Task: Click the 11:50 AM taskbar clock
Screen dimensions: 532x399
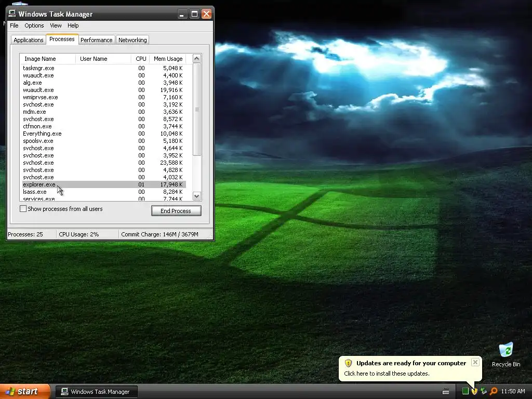Action: (x=513, y=392)
